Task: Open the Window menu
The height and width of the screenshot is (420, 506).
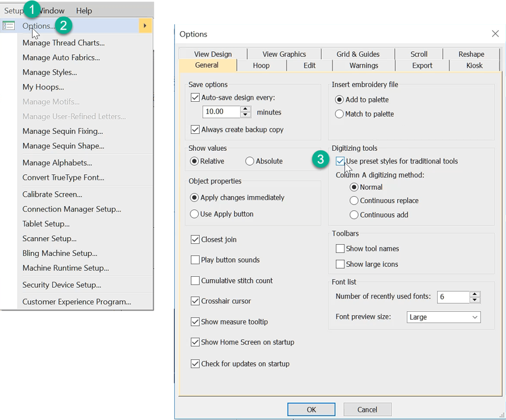Action: [x=51, y=10]
